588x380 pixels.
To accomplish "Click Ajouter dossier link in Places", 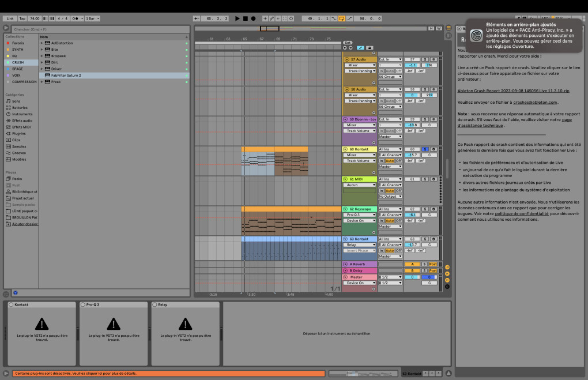I will [25, 224].
